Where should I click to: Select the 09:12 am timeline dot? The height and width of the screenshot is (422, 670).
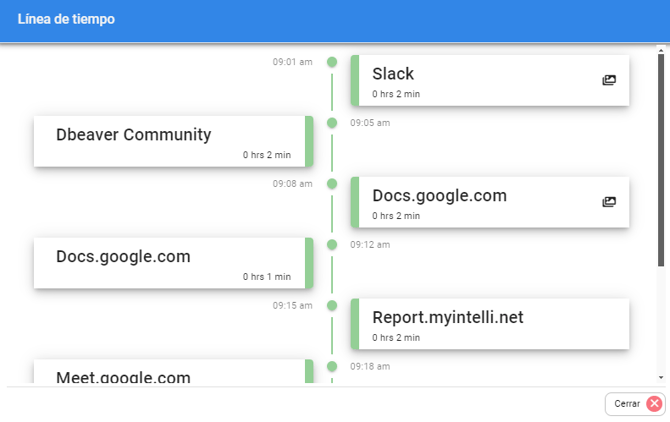pyautogui.click(x=332, y=244)
